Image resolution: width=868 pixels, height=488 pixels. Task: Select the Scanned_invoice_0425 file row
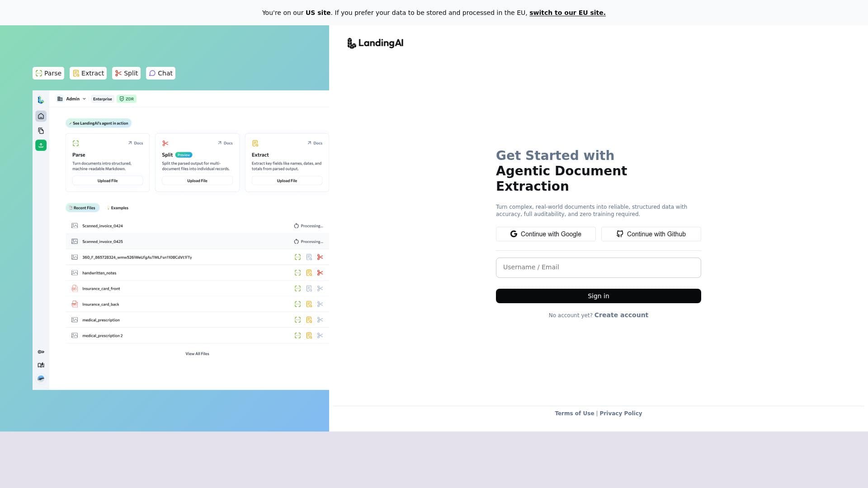197,242
